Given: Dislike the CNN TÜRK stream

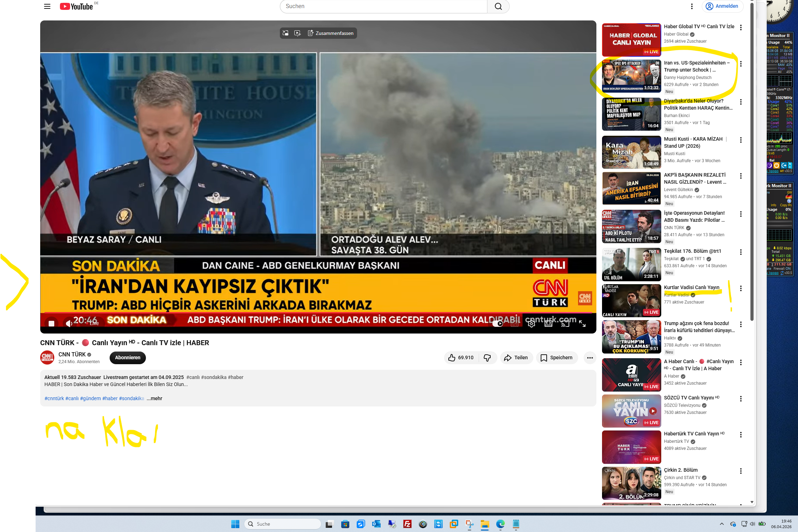Looking at the screenshot, I should point(487,357).
